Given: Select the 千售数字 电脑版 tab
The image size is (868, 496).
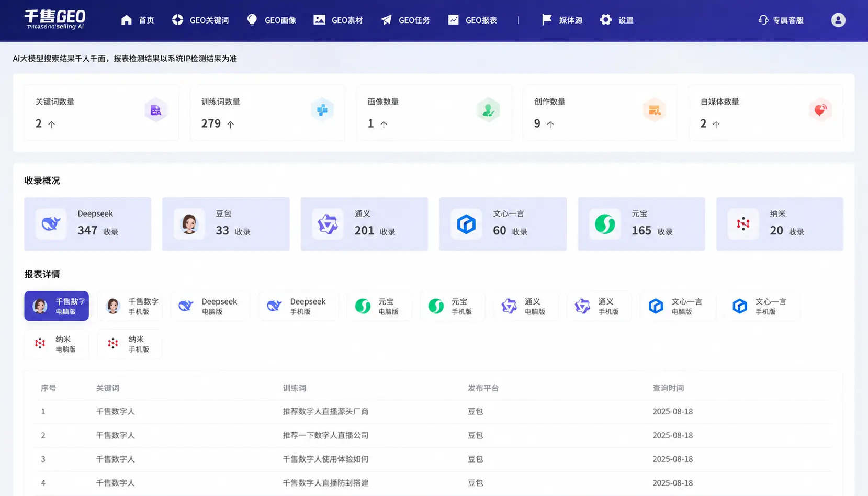Looking at the screenshot, I should [x=57, y=306].
